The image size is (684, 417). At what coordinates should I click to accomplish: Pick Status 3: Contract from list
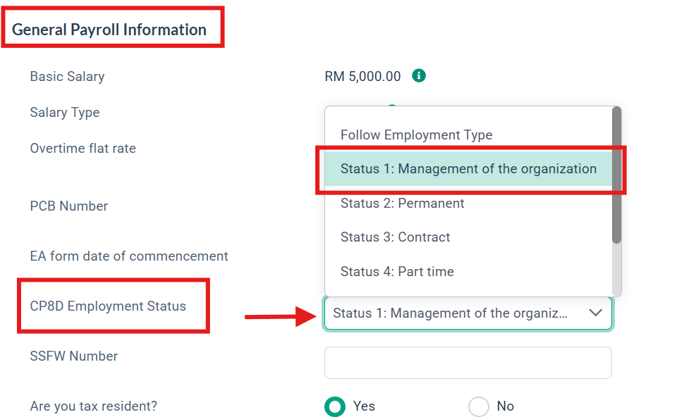(395, 237)
